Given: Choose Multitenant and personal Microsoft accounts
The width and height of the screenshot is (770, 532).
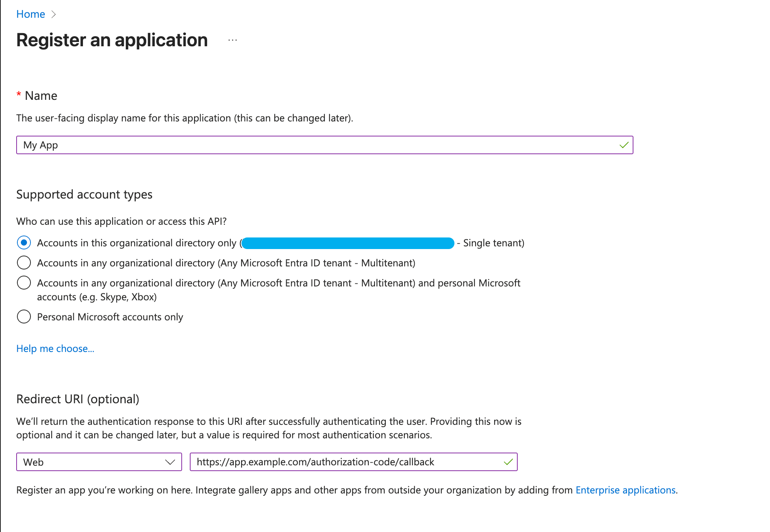Looking at the screenshot, I should 24,283.
